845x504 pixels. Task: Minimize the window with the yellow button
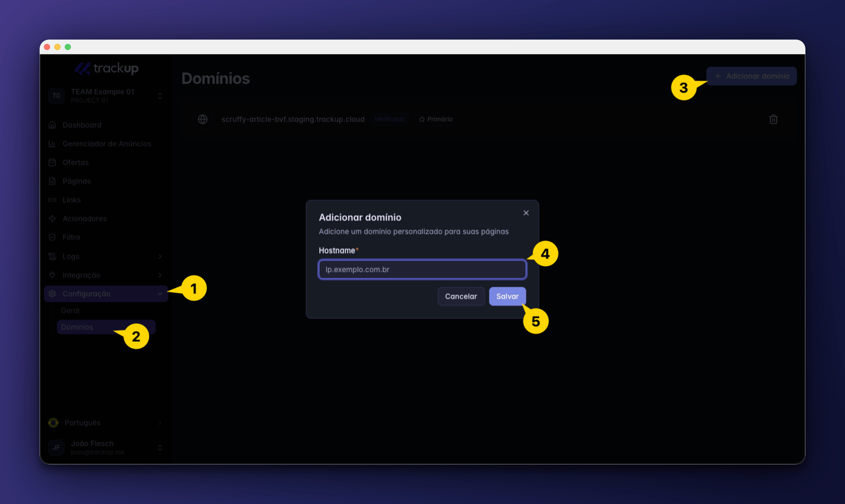click(58, 47)
